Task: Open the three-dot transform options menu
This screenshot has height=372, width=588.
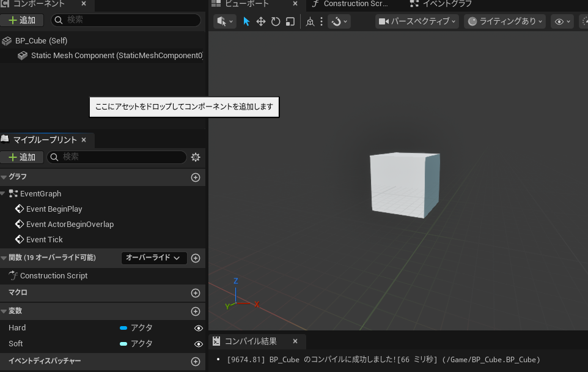Action: click(322, 21)
